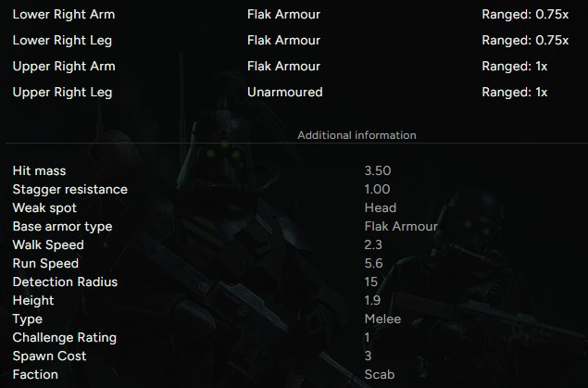Click the Detection Radius label
This screenshot has height=388, width=588.
(x=65, y=282)
